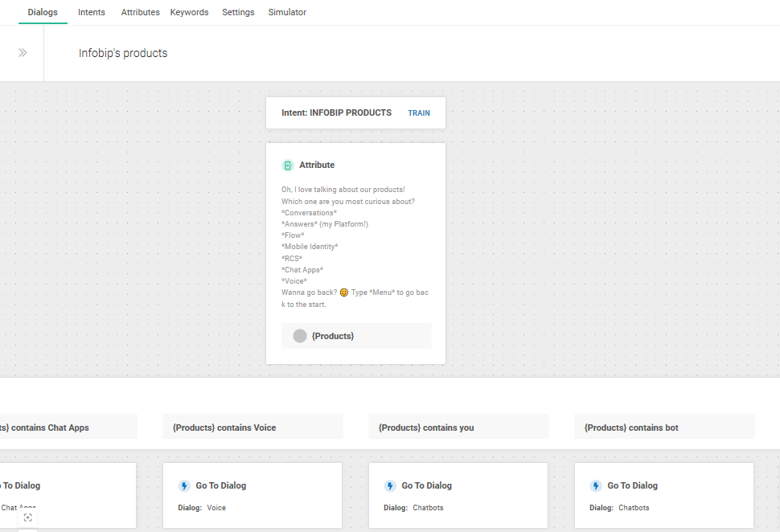Select the Dialogs tab
Image resolution: width=780 pixels, height=532 pixels.
[43, 13]
